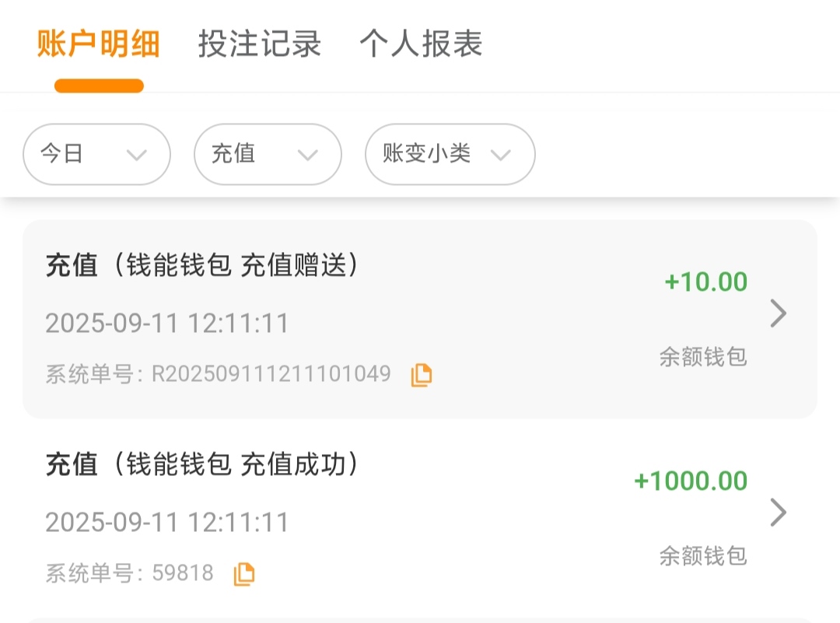
Task: Click 余额钱包 label on the +10.00 record
Action: 703,357
